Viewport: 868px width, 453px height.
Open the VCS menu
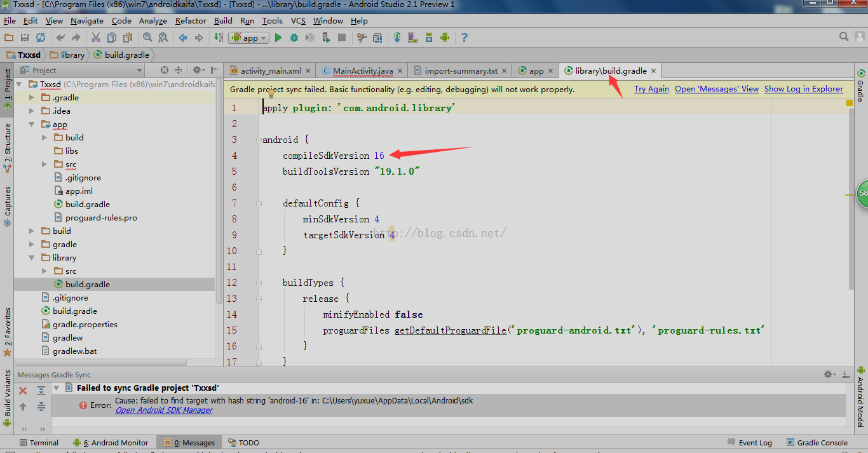pos(298,21)
